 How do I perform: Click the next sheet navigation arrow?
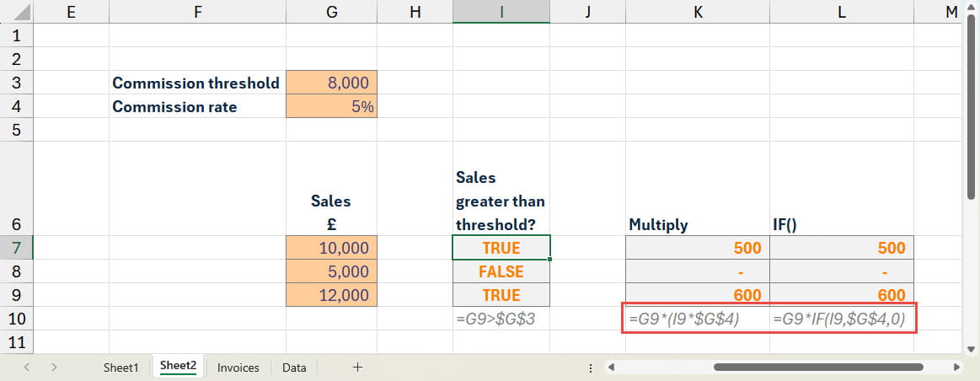[54, 367]
